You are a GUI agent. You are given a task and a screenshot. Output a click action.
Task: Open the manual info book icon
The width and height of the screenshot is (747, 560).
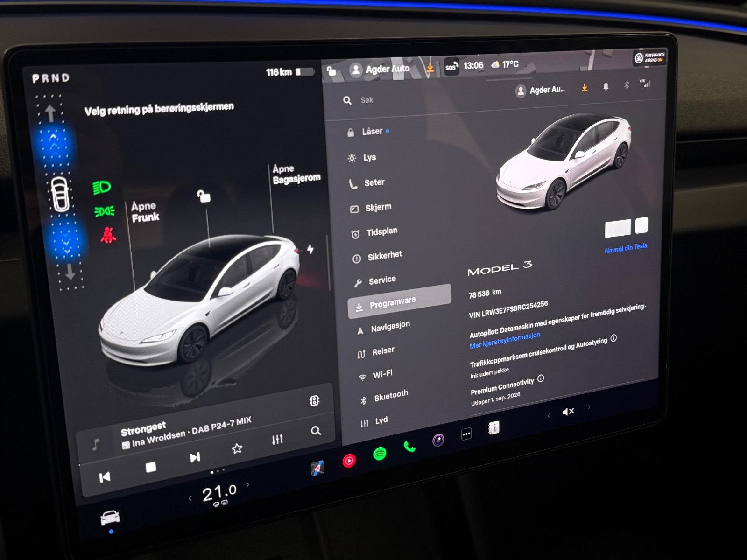[493, 427]
